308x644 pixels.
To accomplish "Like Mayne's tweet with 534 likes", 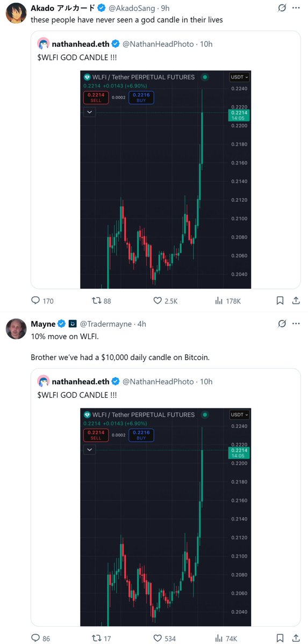I will coord(163,639).
